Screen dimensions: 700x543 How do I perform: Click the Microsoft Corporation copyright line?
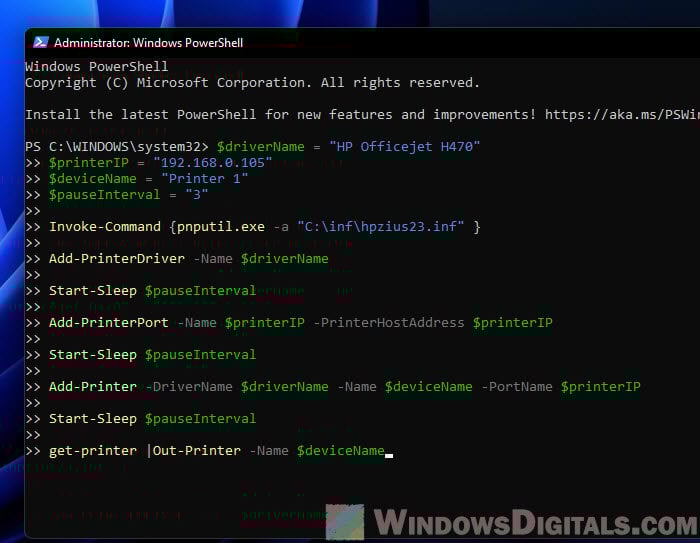[252, 83]
